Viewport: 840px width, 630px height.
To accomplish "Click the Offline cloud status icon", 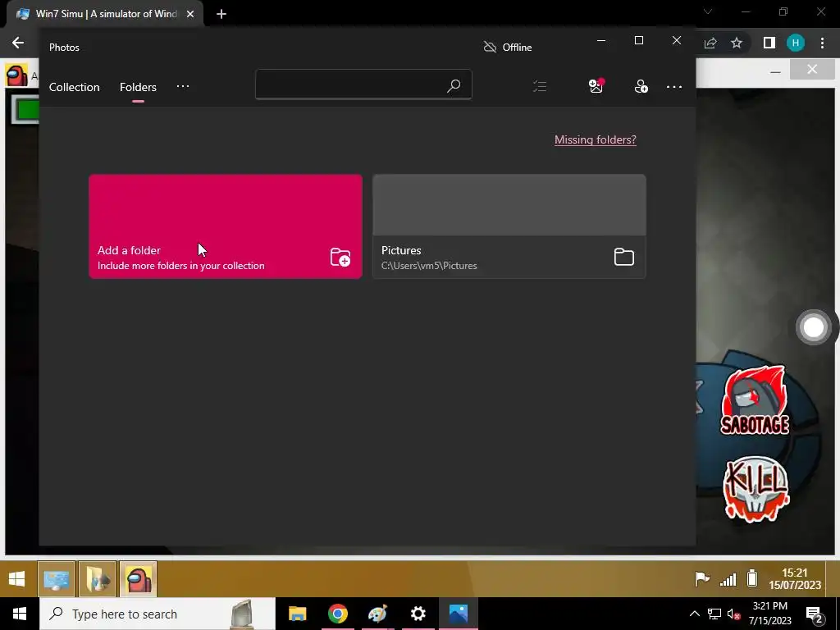I will [x=490, y=47].
